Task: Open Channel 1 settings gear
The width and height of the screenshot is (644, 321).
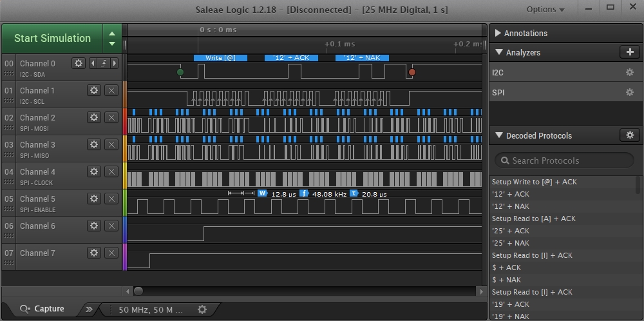Action: pyautogui.click(x=94, y=90)
